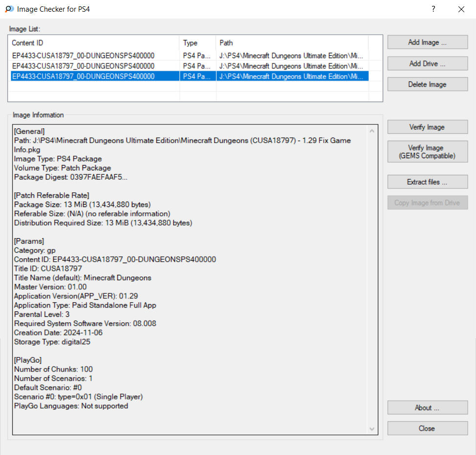476x455 pixels.
Task: Click the Volume Type: Patch Package line
Action: click(x=62, y=168)
